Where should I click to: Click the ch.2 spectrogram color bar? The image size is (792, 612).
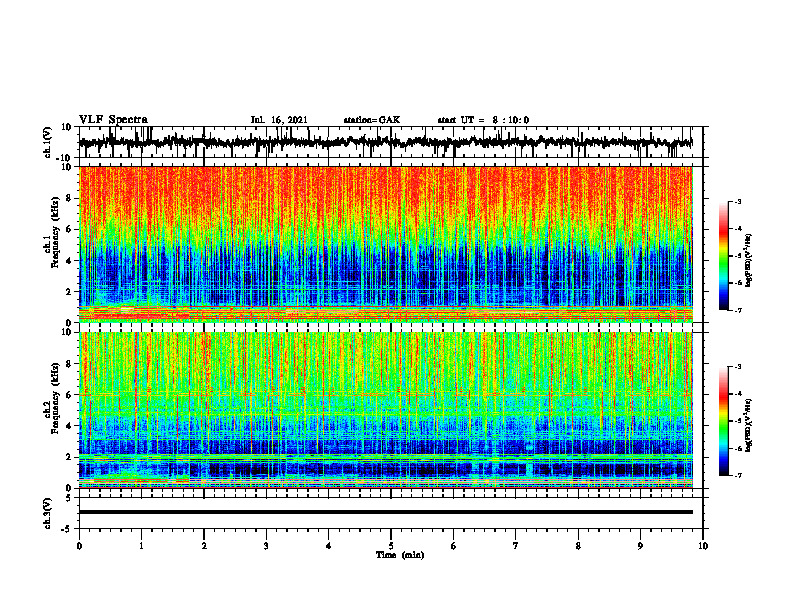tap(724, 421)
